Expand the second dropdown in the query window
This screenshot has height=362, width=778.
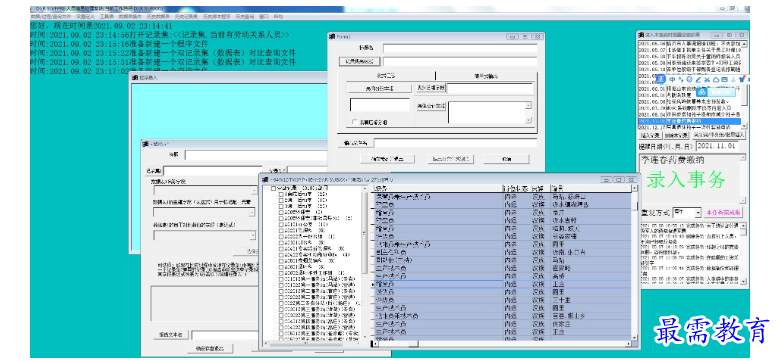(252, 212)
